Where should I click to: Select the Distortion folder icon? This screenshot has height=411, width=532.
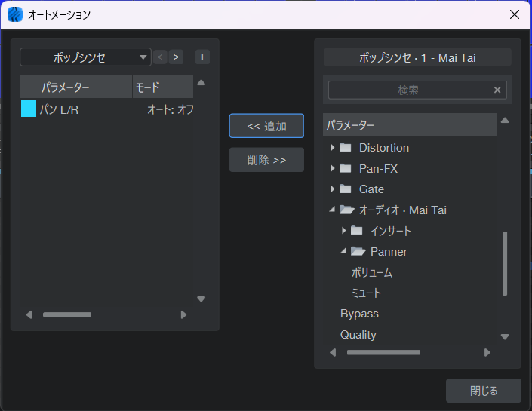(346, 148)
